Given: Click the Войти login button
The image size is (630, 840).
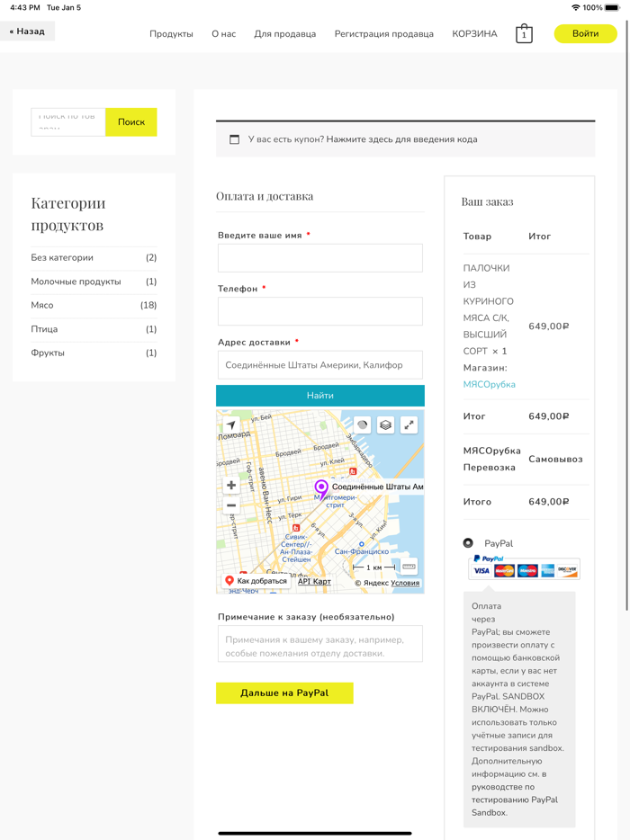Looking at the screenshot, I should tap(585, 34).
